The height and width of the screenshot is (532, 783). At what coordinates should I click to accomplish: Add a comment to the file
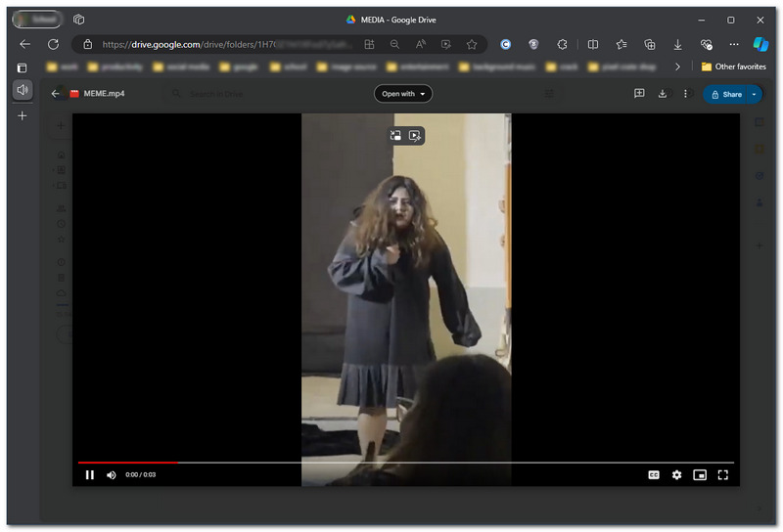pos(639,94)
